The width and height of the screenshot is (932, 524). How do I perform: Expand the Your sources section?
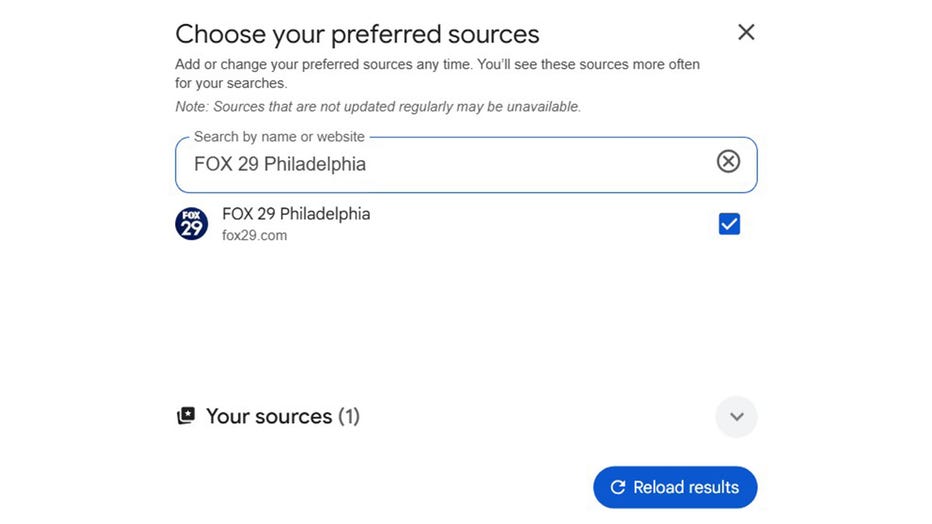pos(736,417)
